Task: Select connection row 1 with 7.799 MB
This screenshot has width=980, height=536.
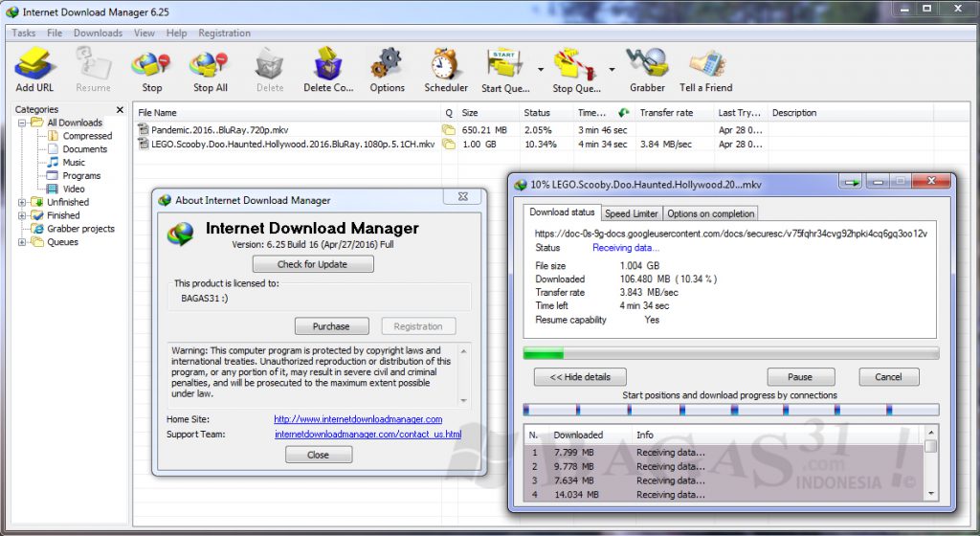Action: (x=724, y=453)
